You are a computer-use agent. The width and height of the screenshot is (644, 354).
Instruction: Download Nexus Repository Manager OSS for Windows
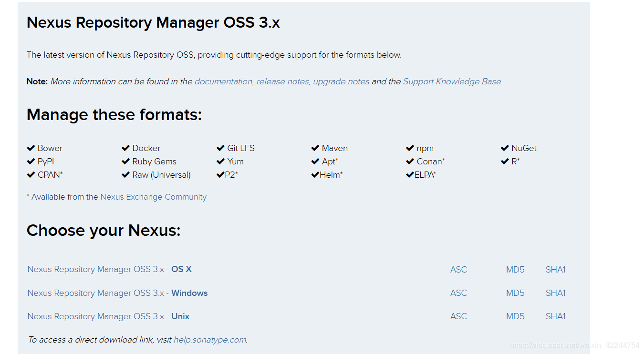pos(117,293)
